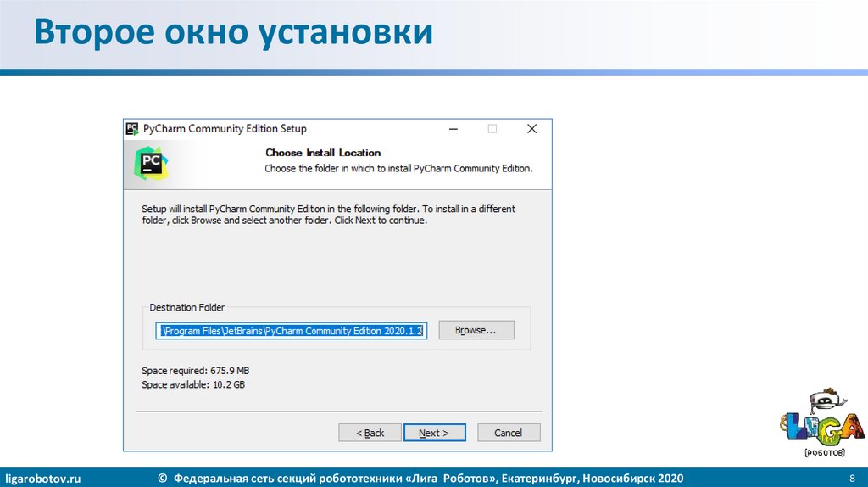Click 'Space required: 675.9 MB' text
868x487 pixels.
click(196, 371)
